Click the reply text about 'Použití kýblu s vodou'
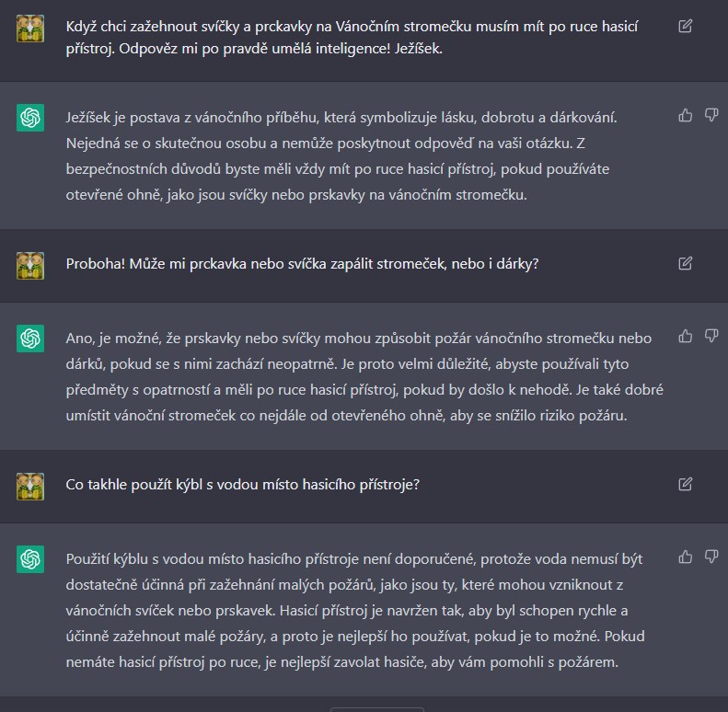728x712 pixels. pos(355,611)
